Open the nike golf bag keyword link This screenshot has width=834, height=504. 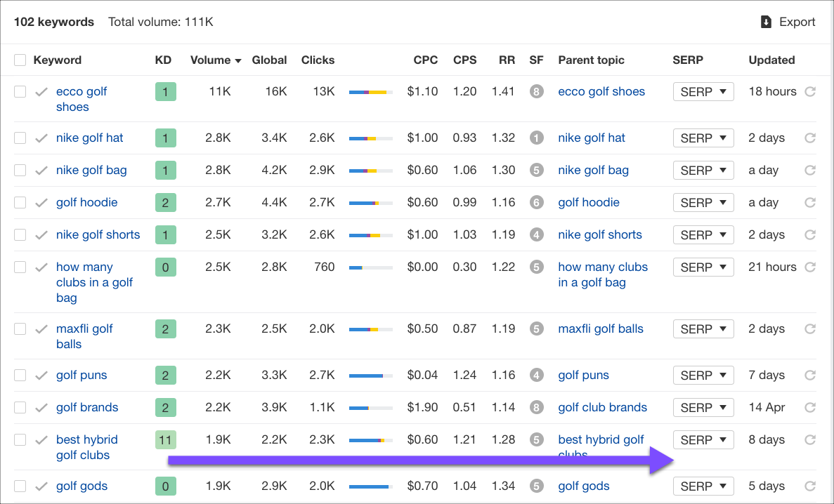coord(91,170)
